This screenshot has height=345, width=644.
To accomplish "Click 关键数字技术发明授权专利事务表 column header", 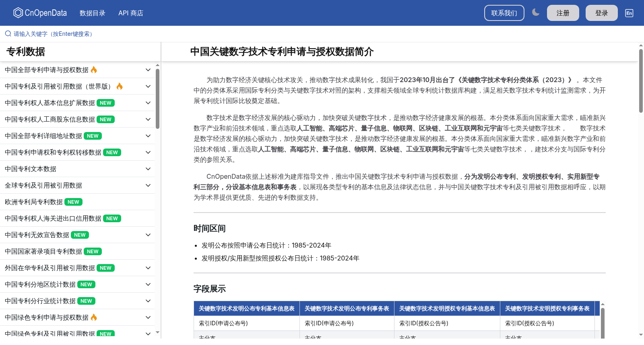I will click(x=547, y=308).
